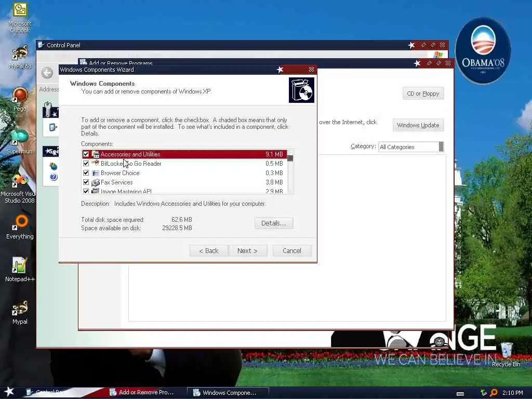Toggle the Browser Choice checkbox
The image size is (532, 399).
(x=86, y=173)
